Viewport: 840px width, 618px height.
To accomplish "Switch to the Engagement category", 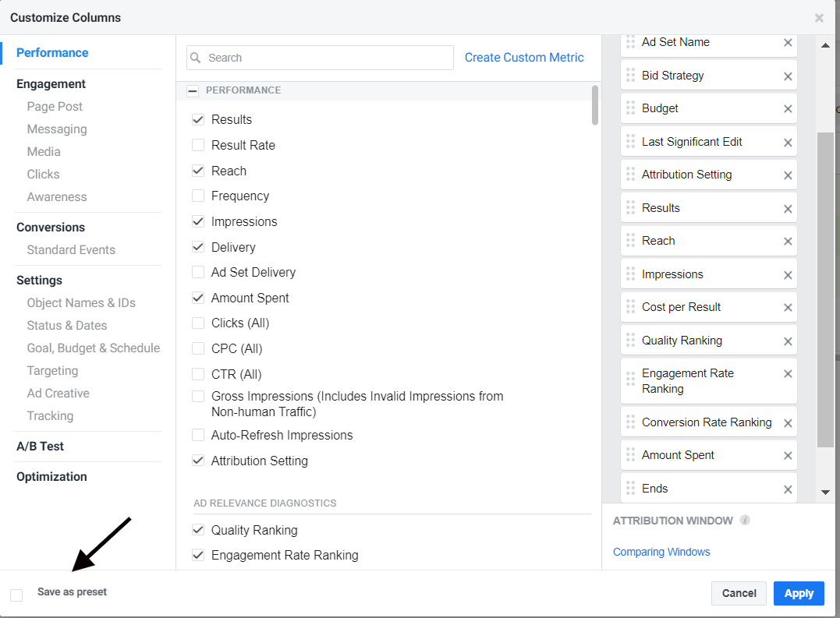I will pos(49,83).
